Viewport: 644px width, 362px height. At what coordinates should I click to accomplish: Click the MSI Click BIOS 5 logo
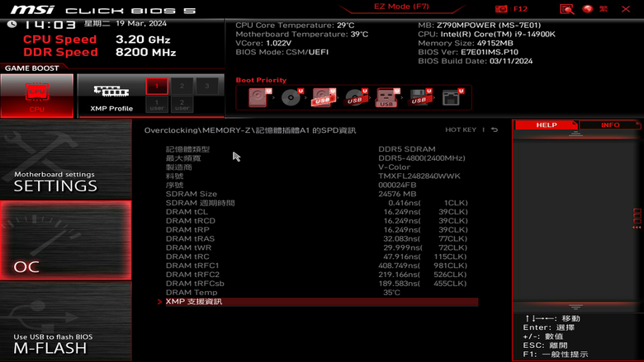tap(102, 9)
